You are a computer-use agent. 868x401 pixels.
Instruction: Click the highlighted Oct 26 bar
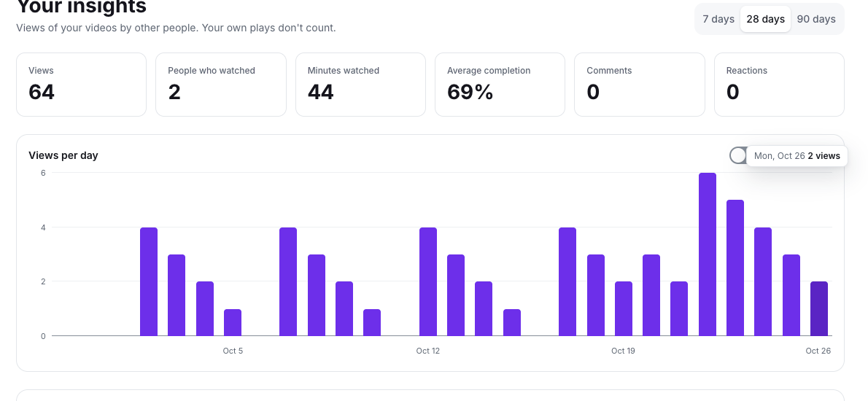[x=818, y=308]
